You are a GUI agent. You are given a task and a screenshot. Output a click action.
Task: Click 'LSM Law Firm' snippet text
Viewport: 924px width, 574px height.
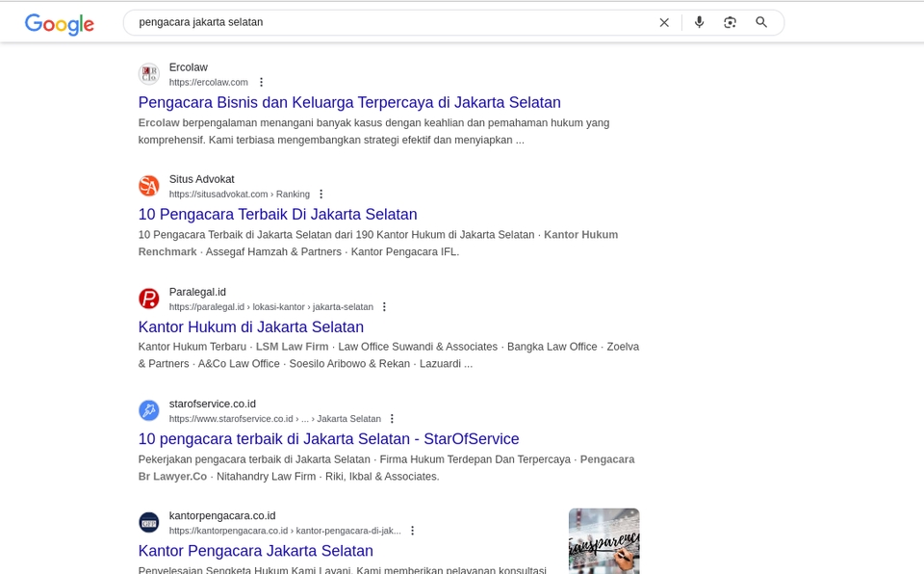pos(292,347)
